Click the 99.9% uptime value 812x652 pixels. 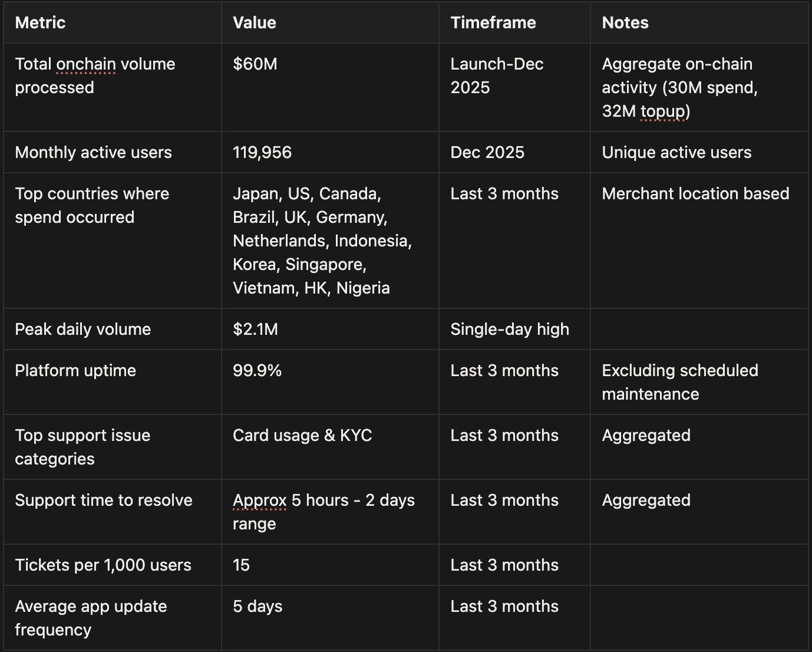coord(257,371)
